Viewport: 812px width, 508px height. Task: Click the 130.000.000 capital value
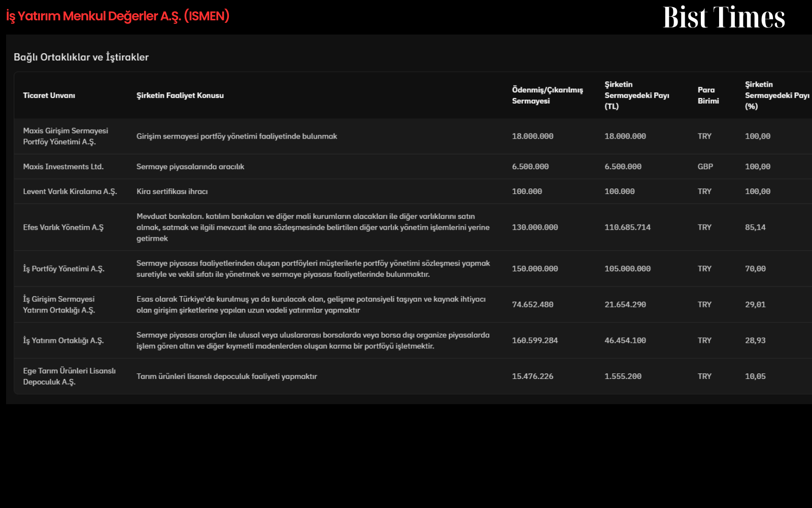click(535, 228)
